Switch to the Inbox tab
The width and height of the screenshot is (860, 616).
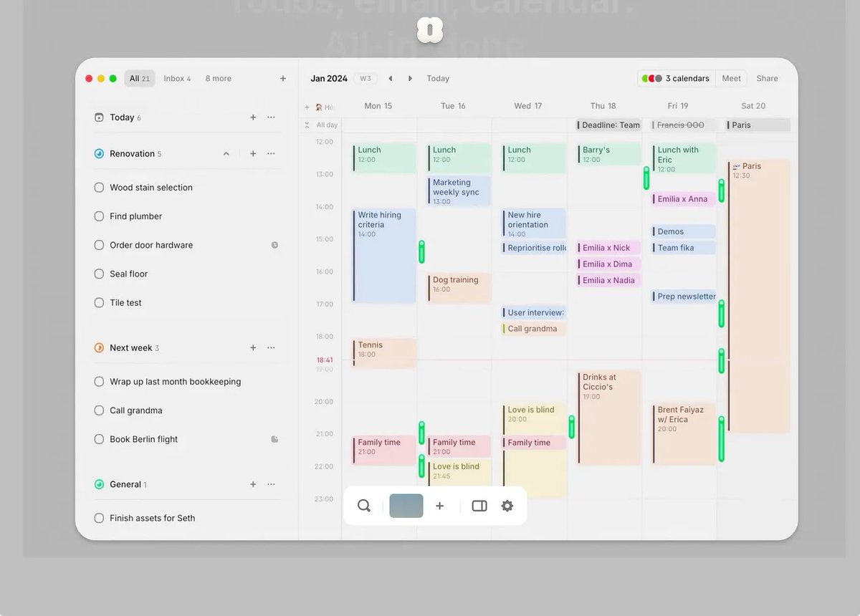coord(177,79)
